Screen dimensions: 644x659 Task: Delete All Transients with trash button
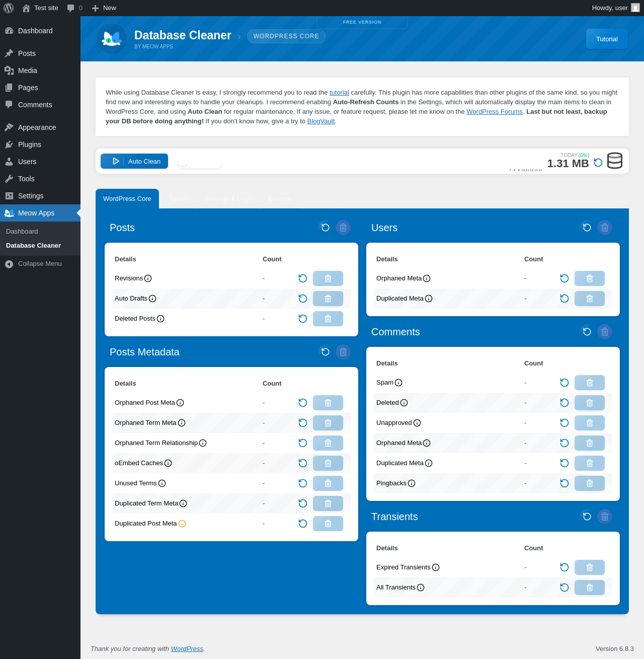[x=590, y=588]
